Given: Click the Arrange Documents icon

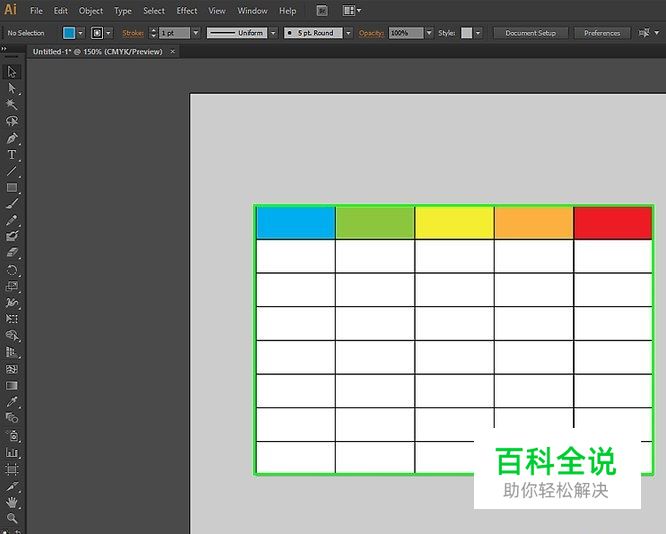Looking at the screenshot, I should [352, 11].
